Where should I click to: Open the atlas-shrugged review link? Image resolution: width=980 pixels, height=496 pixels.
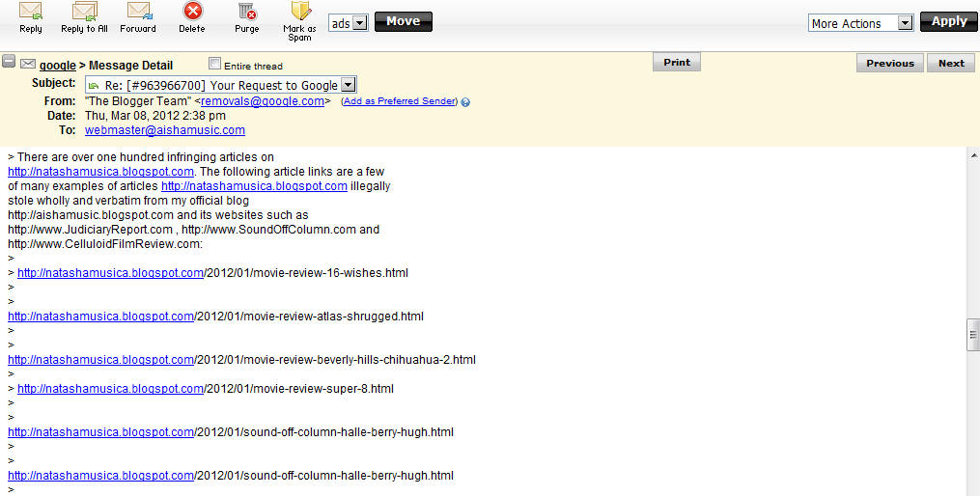coord(100,317)
